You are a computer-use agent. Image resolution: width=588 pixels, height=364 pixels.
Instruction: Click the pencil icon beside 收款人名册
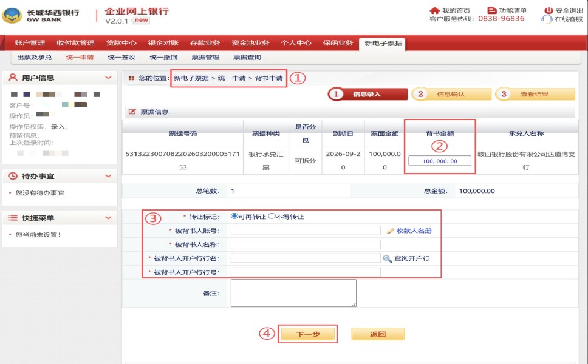(391, 231)
